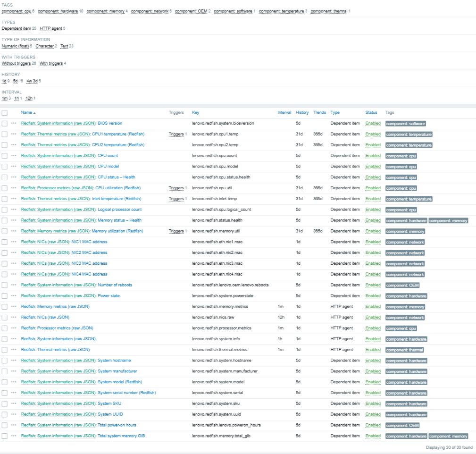Filter by history 4w 3d
The width and height of the screenshot is (476, 454).
tap(32, 81)
